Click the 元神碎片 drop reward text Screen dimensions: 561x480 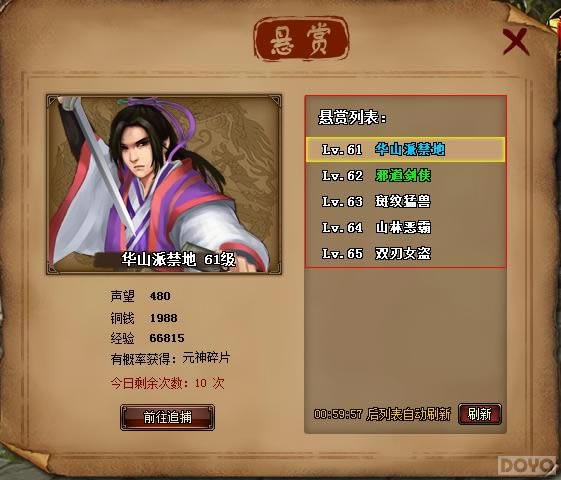point(206,358)
